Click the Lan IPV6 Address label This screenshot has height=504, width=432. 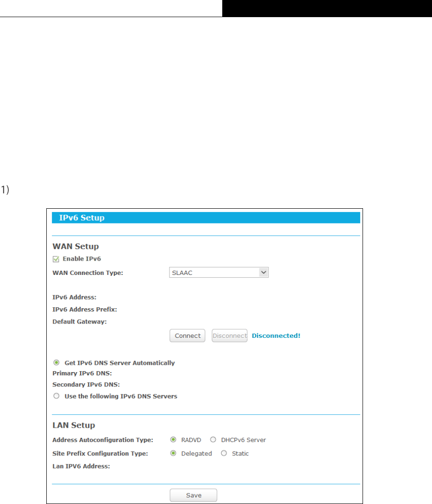(x=81, y=466)
